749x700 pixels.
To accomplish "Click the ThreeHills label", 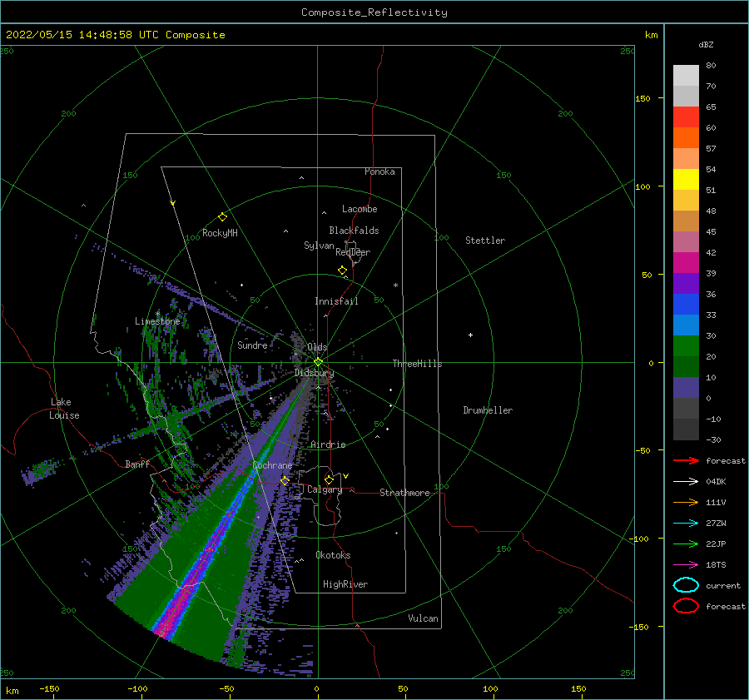I will point(418,364).
